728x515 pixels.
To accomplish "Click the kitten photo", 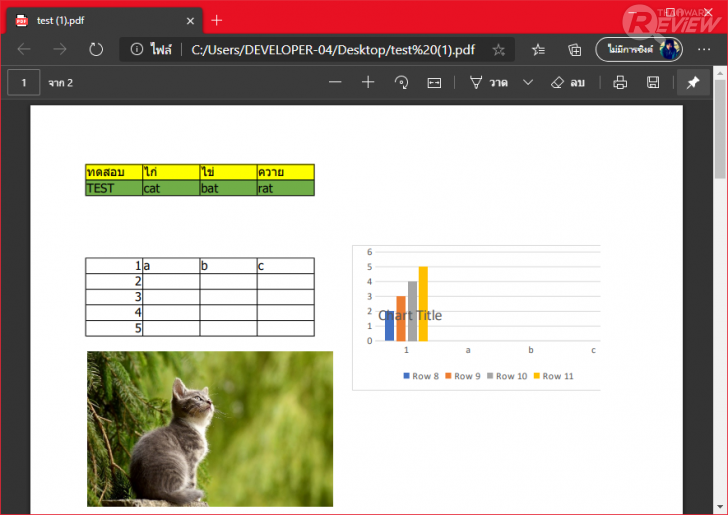I will click(210, 429).
